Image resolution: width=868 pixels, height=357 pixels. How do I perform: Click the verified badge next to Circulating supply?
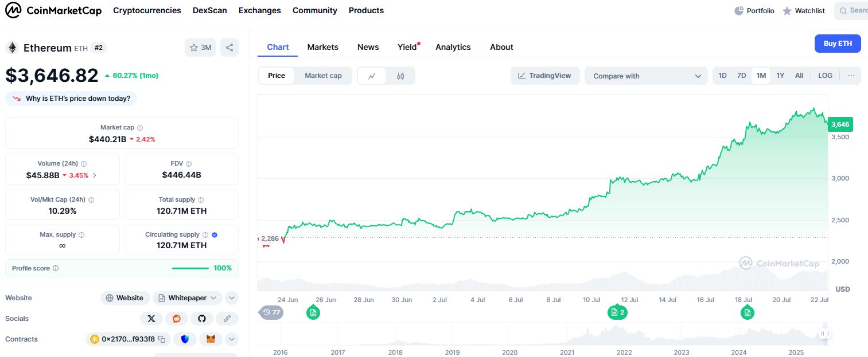click(x=215, y=235)
